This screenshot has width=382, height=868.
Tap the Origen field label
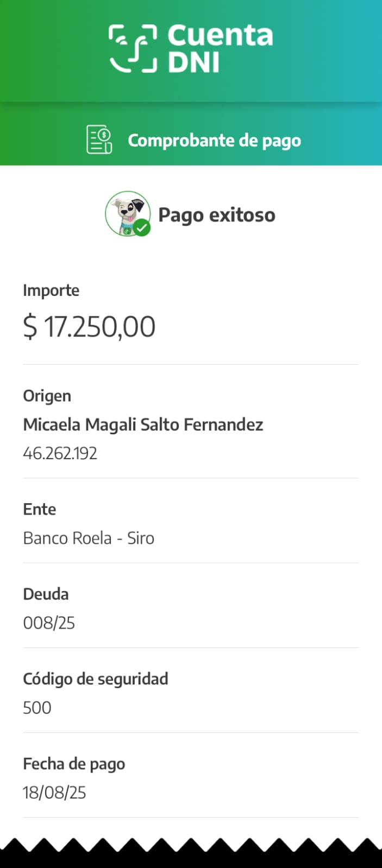click(x=47, y=396)
